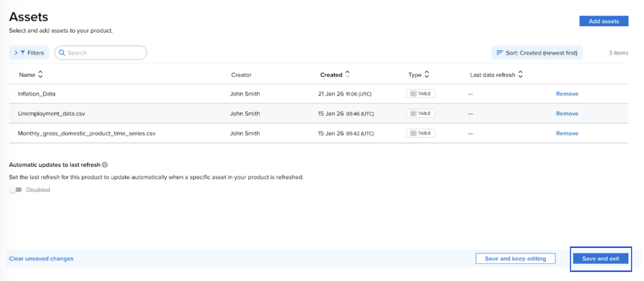This screenshot has height=281, width=644.
Task: Click the table type icon for Unemployment_data.csv
Action: point(413,113)
